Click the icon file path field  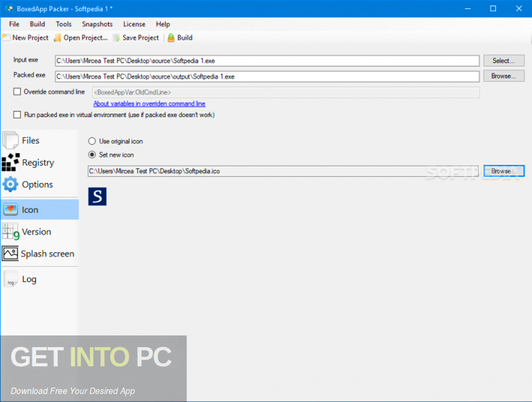(283, 171)
